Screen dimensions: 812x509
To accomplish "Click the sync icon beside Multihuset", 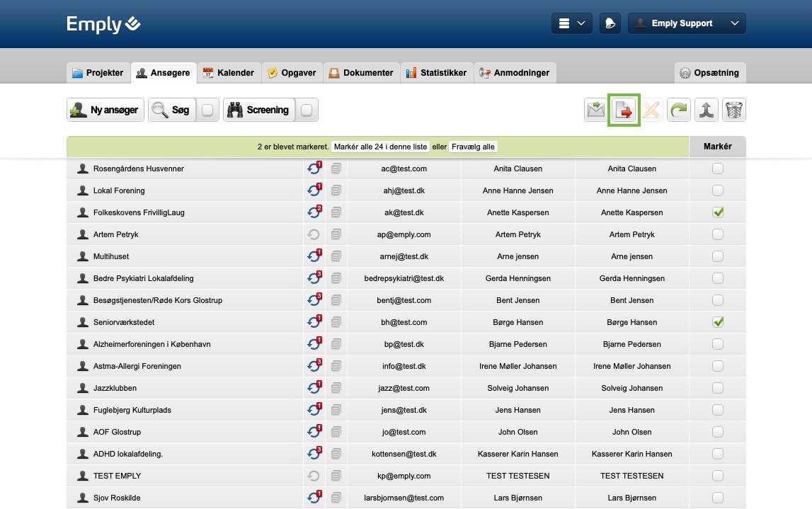I will [314, 256].
